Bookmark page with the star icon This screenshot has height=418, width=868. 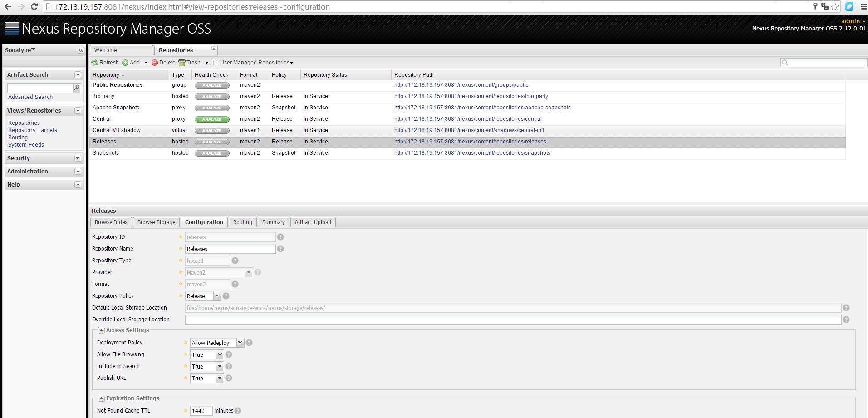[835, 7]
